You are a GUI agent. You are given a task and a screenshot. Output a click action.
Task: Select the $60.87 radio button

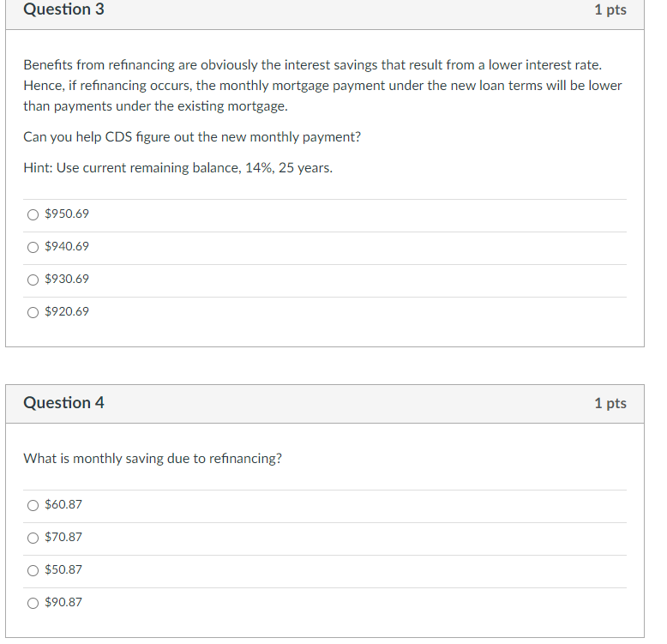click(x=33, y=505)
